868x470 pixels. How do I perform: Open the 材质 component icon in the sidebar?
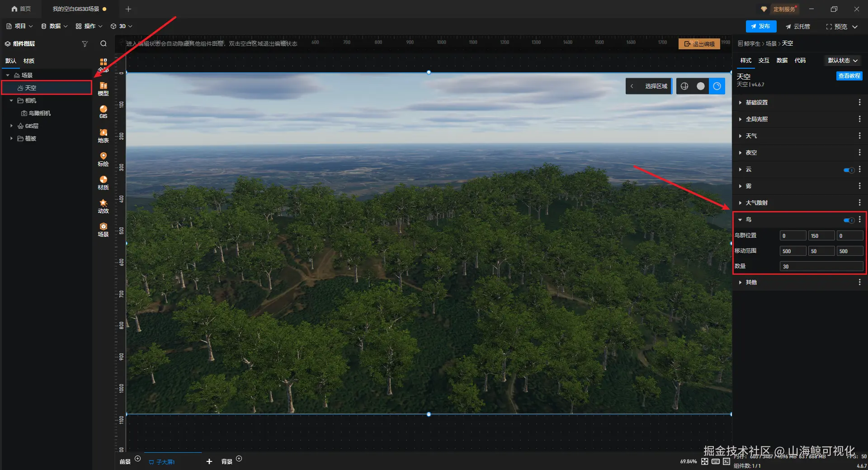coord(103,183)
